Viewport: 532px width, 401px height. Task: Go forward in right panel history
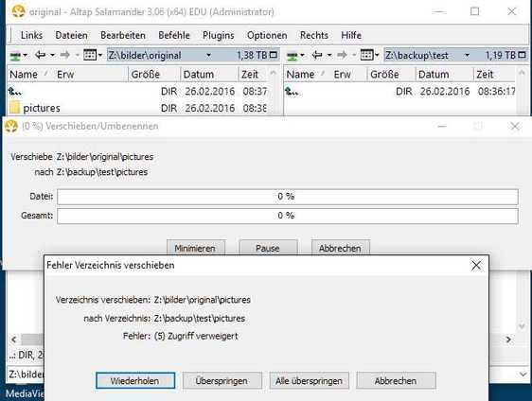pyautogui.click(x=342, y=55)
